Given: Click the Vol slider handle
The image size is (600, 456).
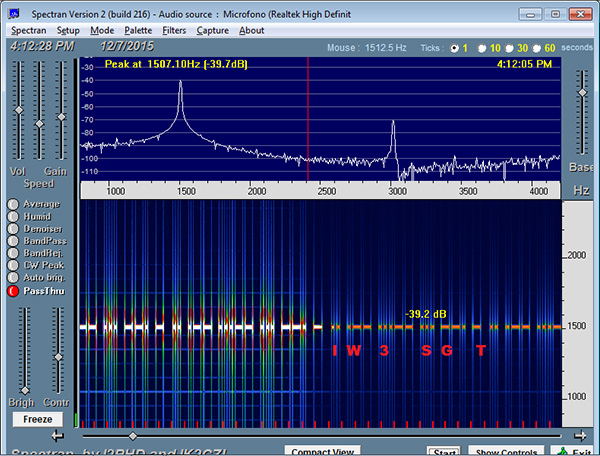Looking at the screenshot, I should 18,110.
